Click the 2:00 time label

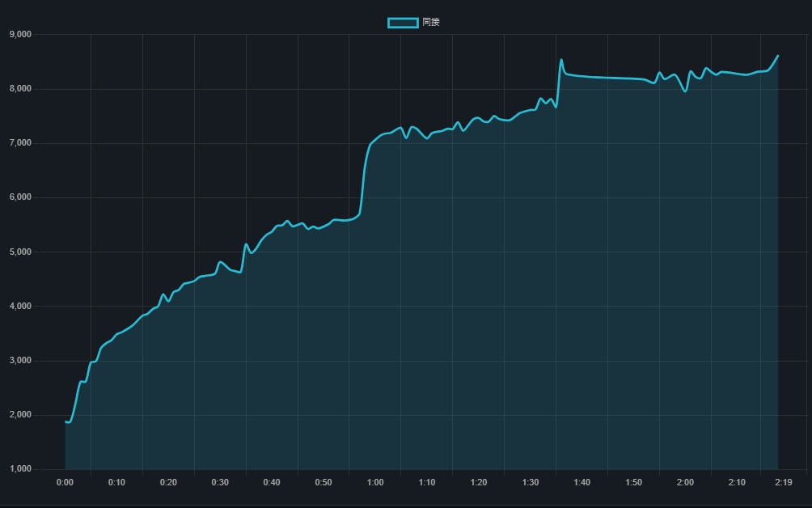pyautogui.click(x=685, y=483)
